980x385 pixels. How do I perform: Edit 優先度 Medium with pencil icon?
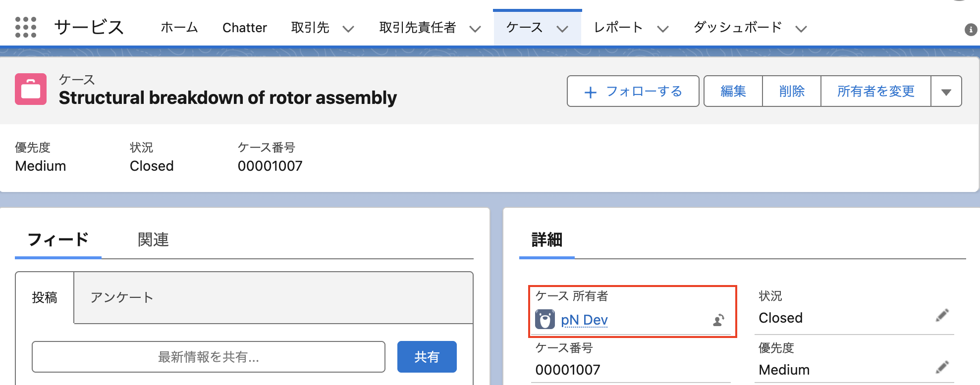click(x=942, y=367)
